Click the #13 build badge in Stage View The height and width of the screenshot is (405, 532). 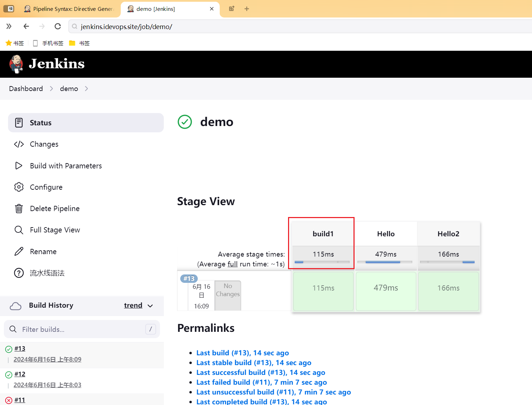pos(189,279)
